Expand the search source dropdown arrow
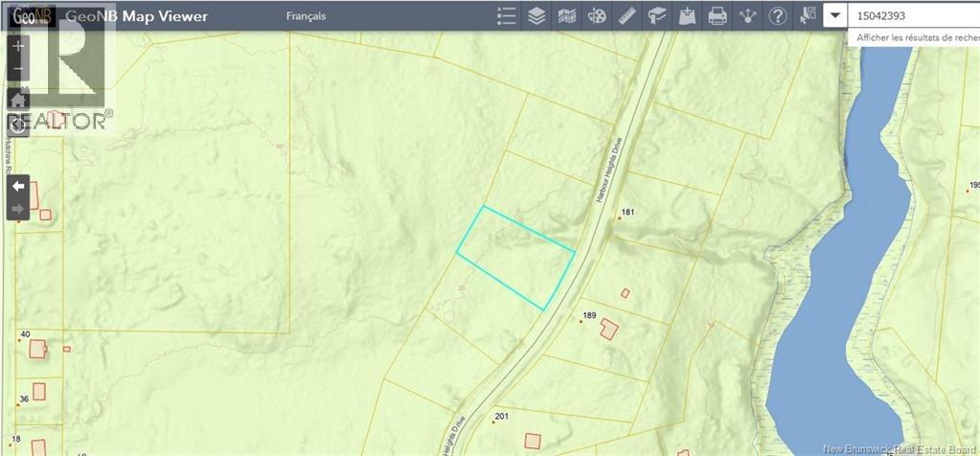Viewport: 980px width, 456px height. pyautogui.click(x=835, y=16)
